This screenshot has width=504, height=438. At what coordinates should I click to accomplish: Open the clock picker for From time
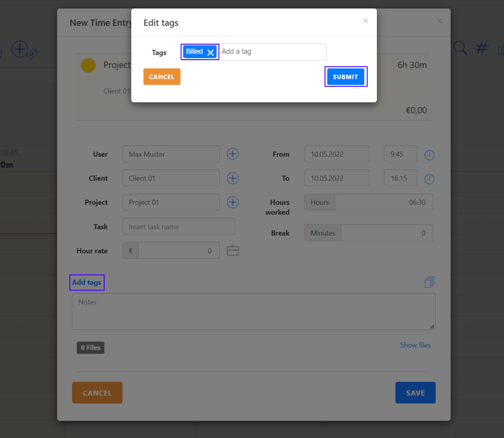(x=429, y=155)
